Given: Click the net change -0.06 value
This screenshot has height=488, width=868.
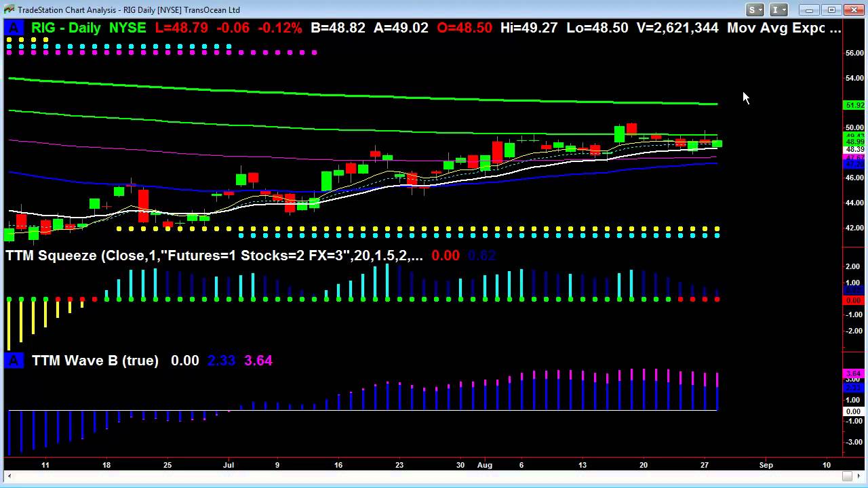Looking at the screenshot, I should coord(233,28).
